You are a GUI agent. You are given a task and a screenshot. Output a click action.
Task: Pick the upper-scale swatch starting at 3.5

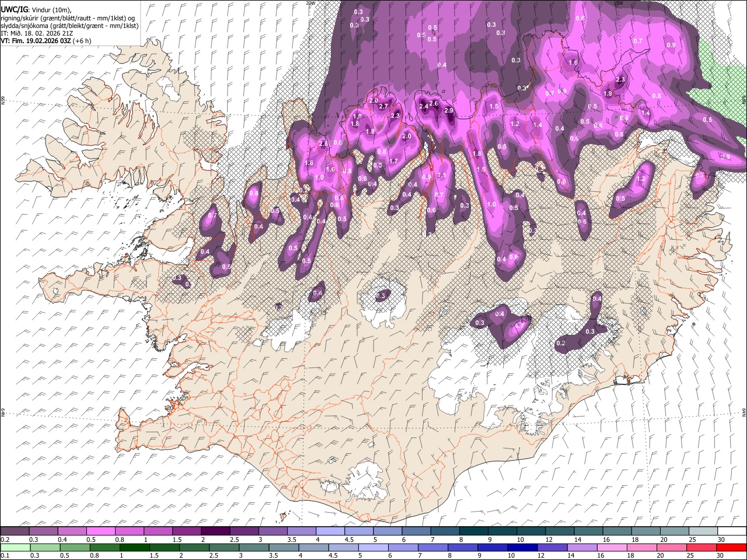click(301, 531)
